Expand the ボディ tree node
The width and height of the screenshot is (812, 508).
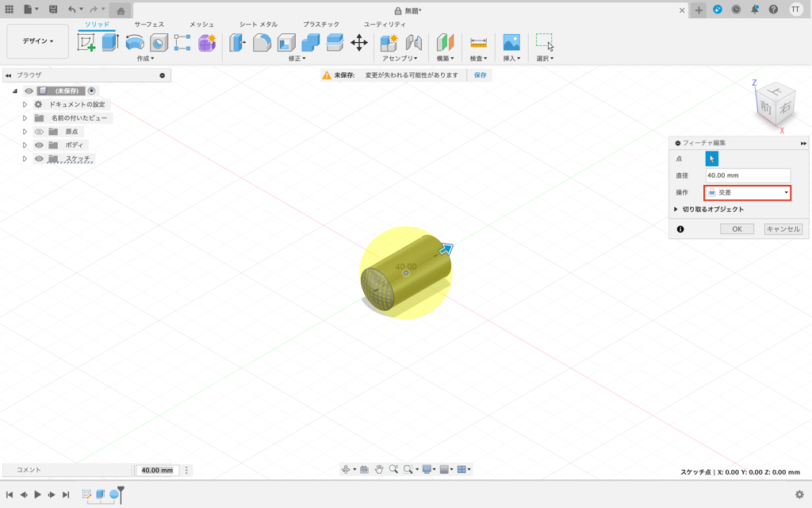point(25,145)
